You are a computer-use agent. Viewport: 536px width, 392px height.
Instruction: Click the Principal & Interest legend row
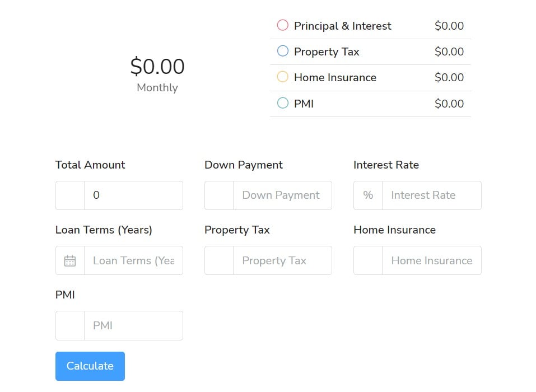click(370, 25)
